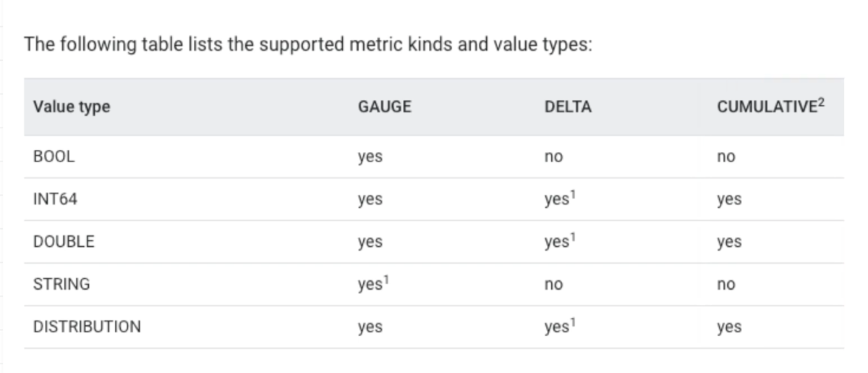This screenshot has height=373, width=868.
Task: Click the table introduction sentence
Action: point(308,45)
